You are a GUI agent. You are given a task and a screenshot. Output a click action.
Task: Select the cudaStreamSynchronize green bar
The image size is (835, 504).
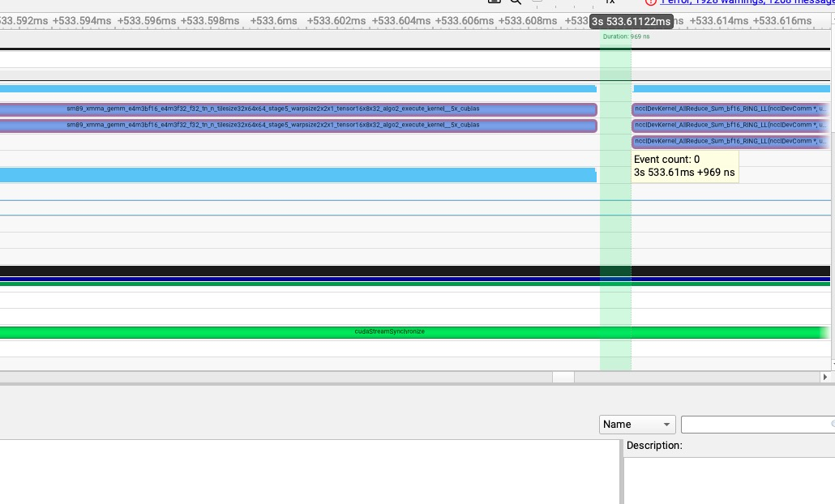[414, 332]
